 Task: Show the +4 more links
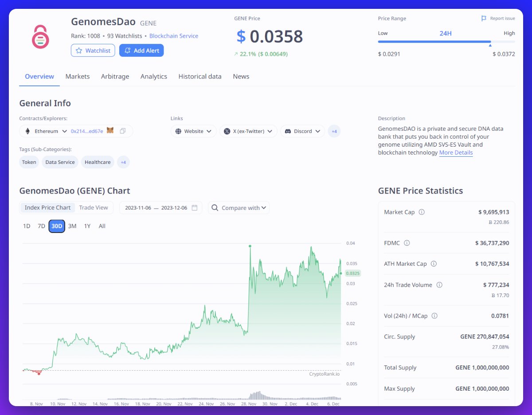pyautogui.click(x=334, y=131)
